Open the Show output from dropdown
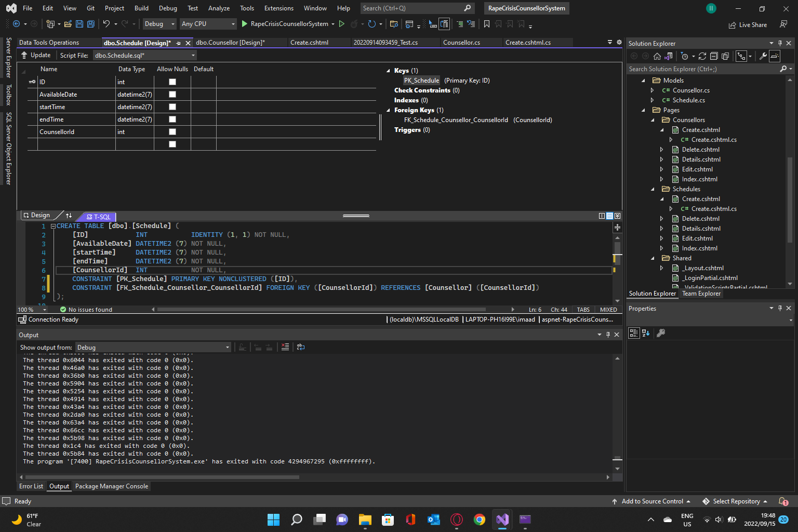The image size is (798, 532). 153,348
